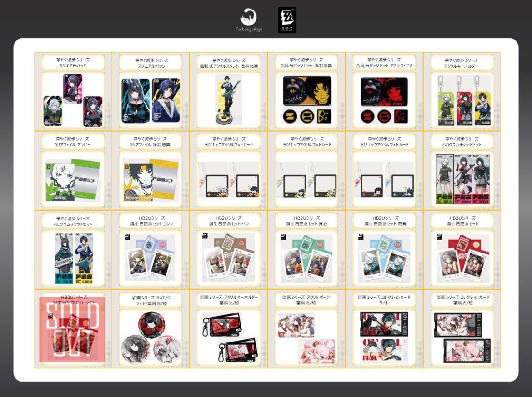Select the 誕生日記念セット エレン title
This screenshot has width=532, height=397.
(151, 221)
